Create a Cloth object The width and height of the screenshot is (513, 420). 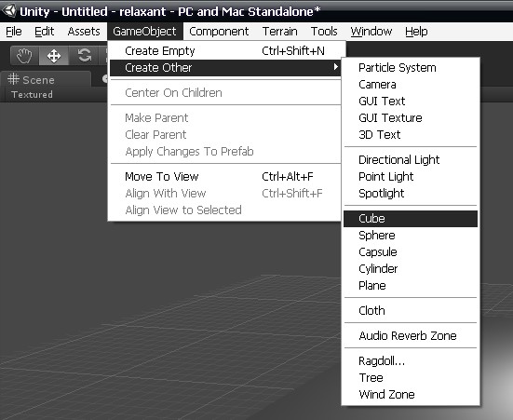411,311
